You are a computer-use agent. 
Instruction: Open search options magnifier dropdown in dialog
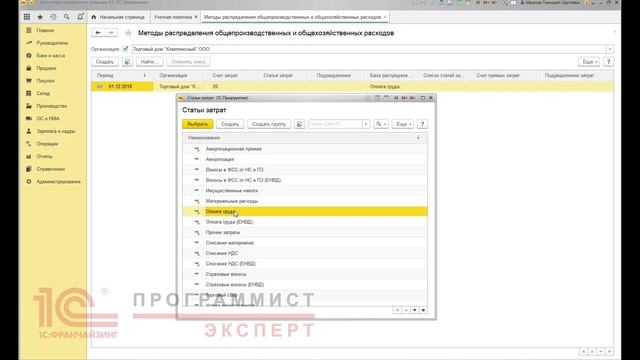click(x=381, y=124)
